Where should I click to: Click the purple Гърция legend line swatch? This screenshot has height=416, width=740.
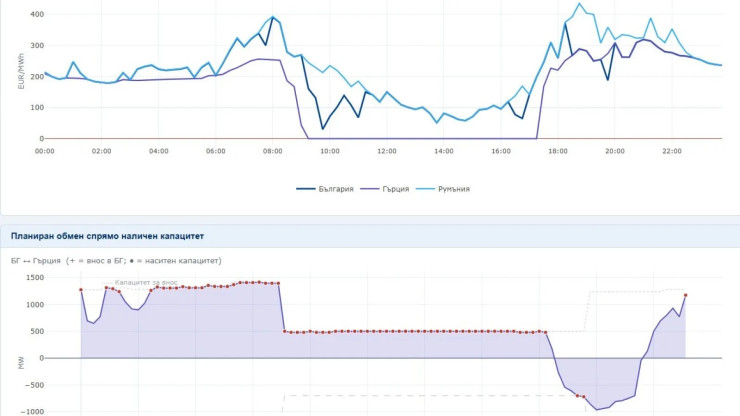coord(370,189)
